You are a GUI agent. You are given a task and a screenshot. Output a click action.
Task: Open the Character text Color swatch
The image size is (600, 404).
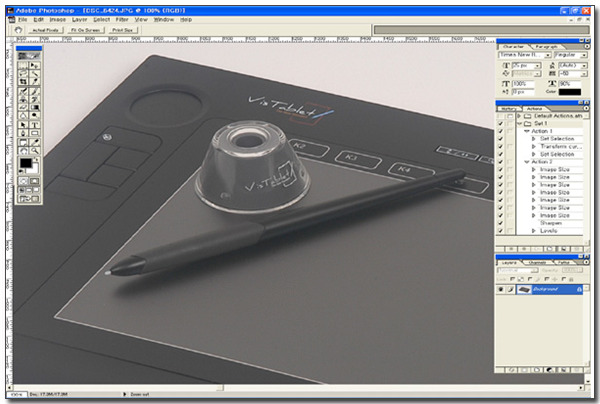pyautogui.click(x=569, y=92)
